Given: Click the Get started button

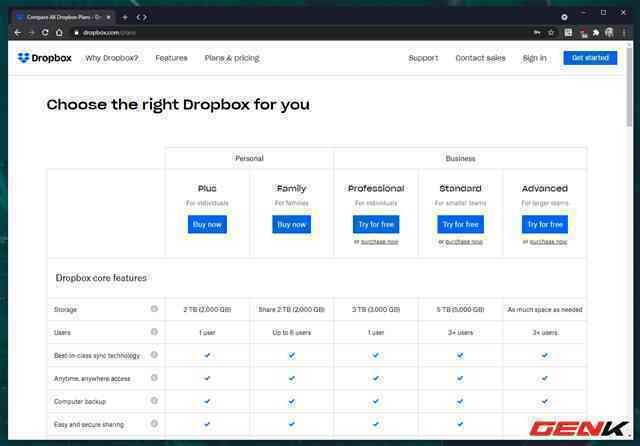Looking at the screenshot, I should click(590, 58).
